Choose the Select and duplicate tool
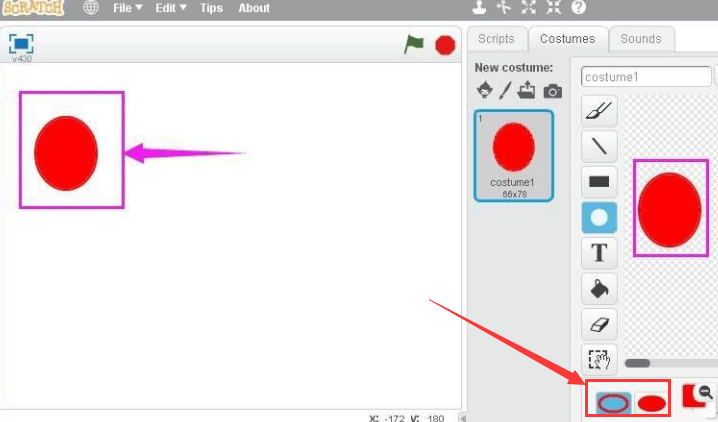The width and height of the screenshot is (718, 422). pos(599,360)
